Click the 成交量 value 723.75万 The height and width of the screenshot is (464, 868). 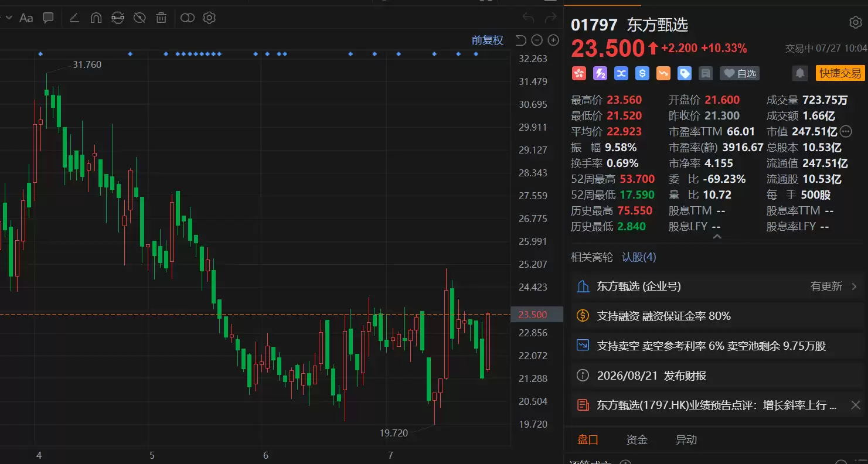tap(825, 100)
